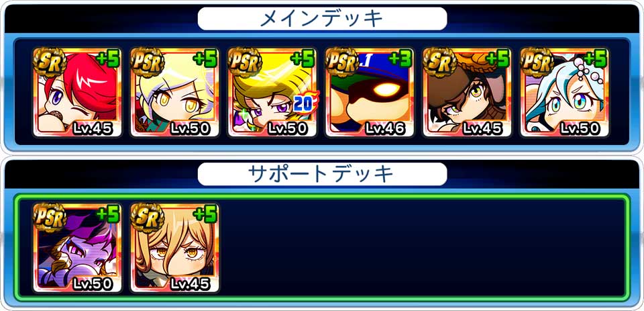Select the brown-hat SR card Lv.45
This screenshot has height=311, width=644.
tap(467, 92)
